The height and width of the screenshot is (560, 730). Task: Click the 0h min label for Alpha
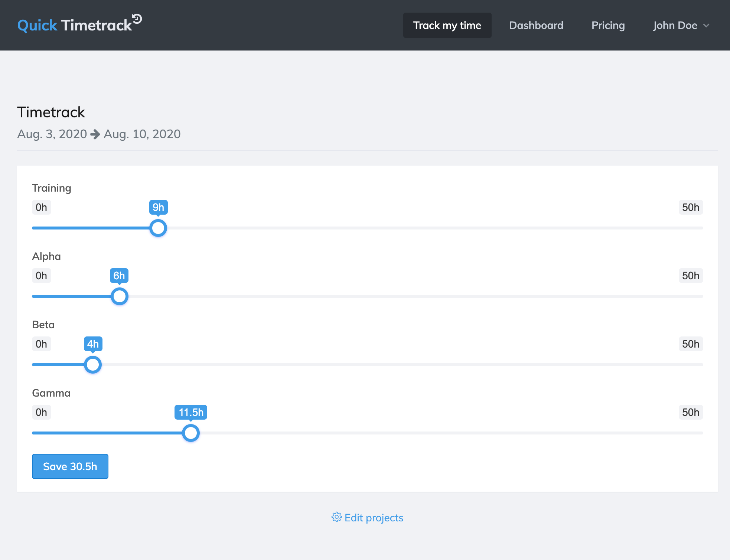[41, 276]
